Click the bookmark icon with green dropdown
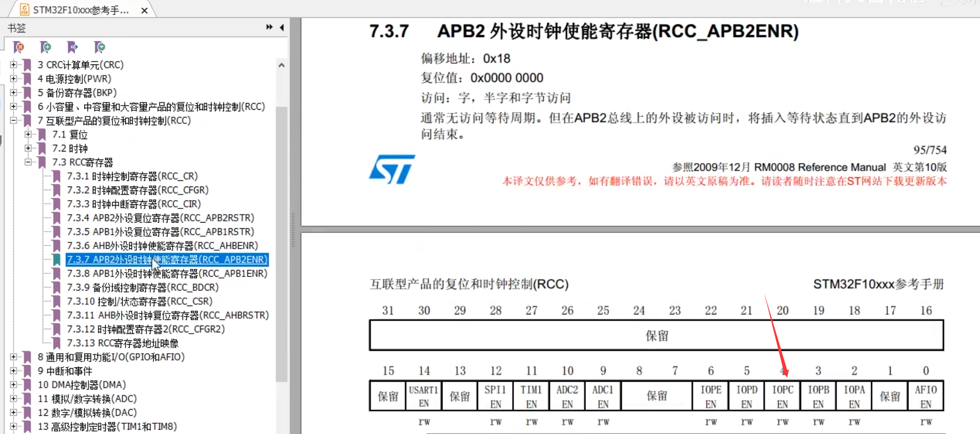Screen dimensions: 980x434 100,47
